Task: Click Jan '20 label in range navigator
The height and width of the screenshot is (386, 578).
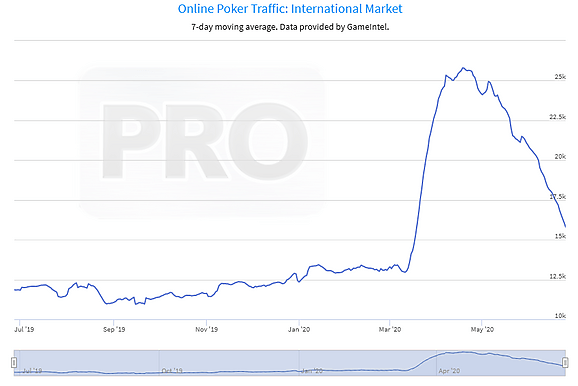Action: [312, 371]
